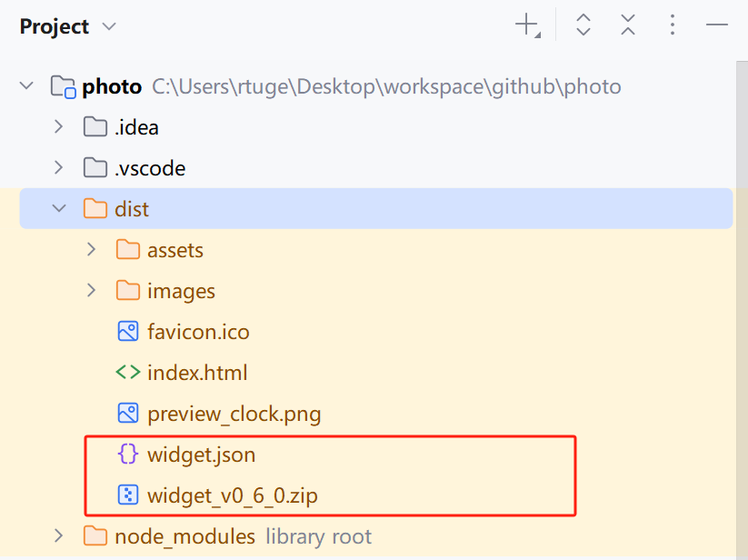
Task: Click the vertical scrollbar of the Project panel
Action: 742,310
